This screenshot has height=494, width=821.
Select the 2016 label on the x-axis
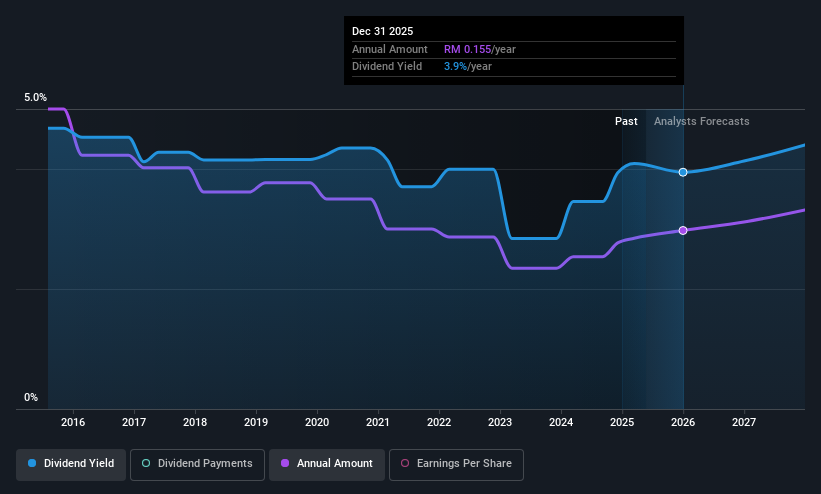click(x=73, y=422)
